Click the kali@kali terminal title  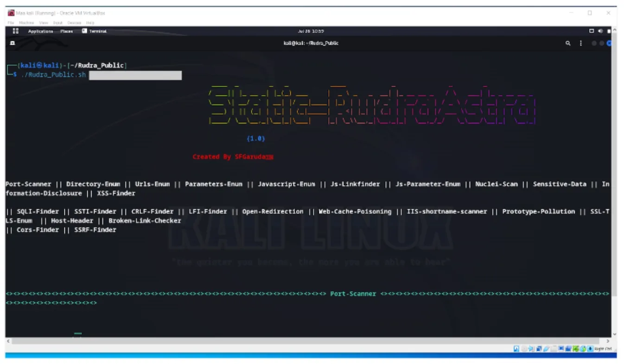click(311, 43)
